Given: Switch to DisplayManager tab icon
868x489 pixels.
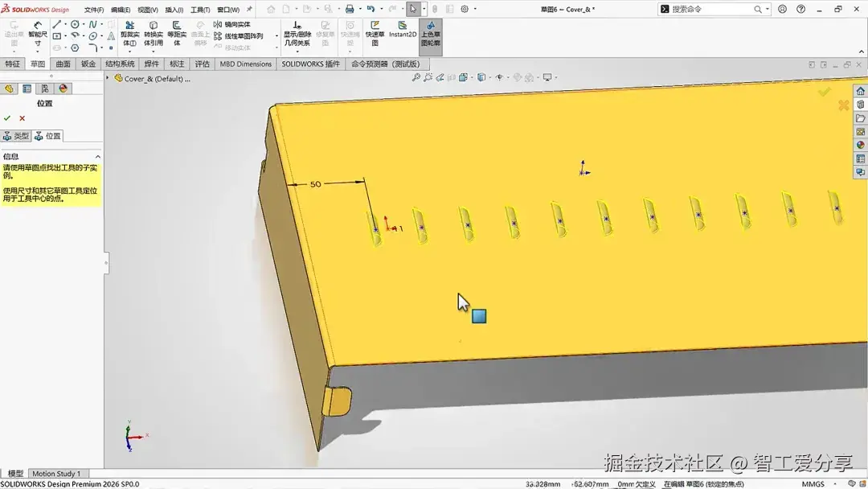Looking at the screenshot, I should coord(63,88).
